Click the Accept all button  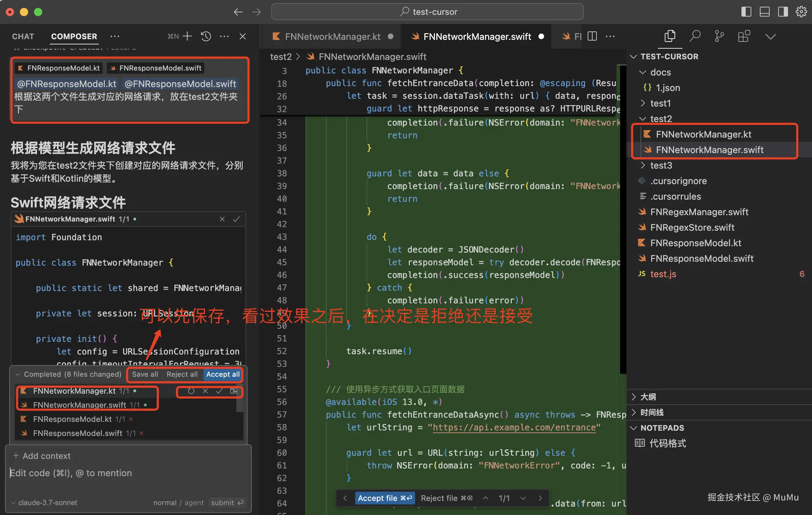[223, 374]
